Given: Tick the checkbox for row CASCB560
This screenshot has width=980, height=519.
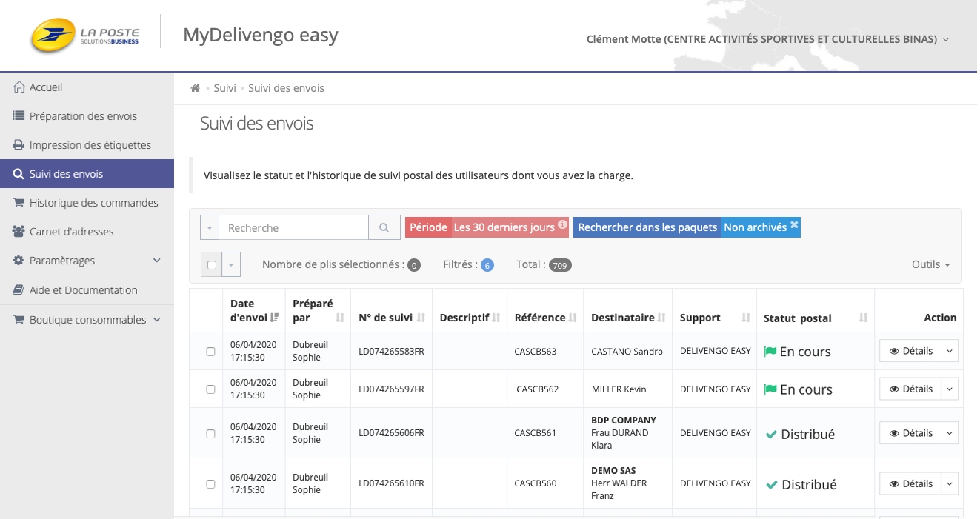Looking at the screenshot, I should pyautogui.click(x=210, y=484).
